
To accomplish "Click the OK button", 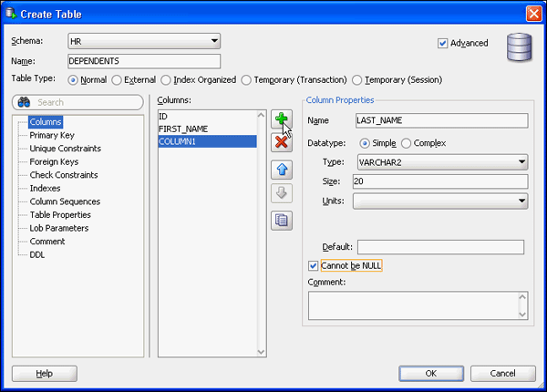I will (431, 374).
